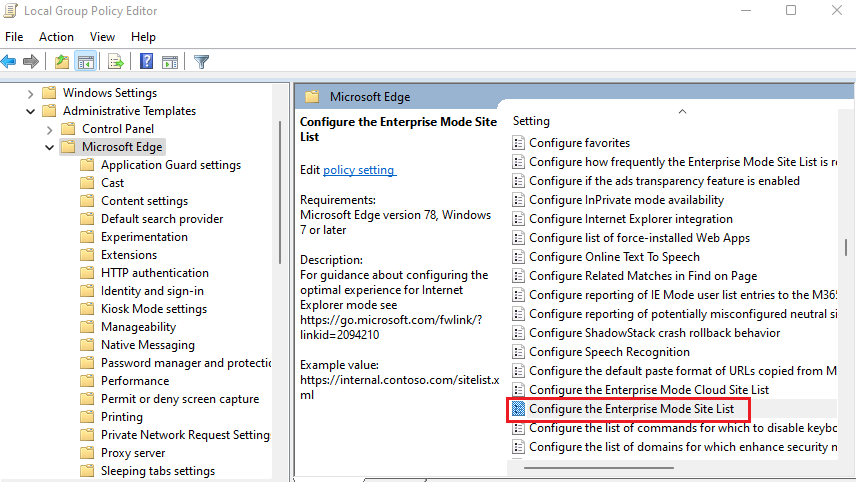Select Permit or deny screen capture
The height and width of the screenshot is (482, 856).
coord(180,399)
